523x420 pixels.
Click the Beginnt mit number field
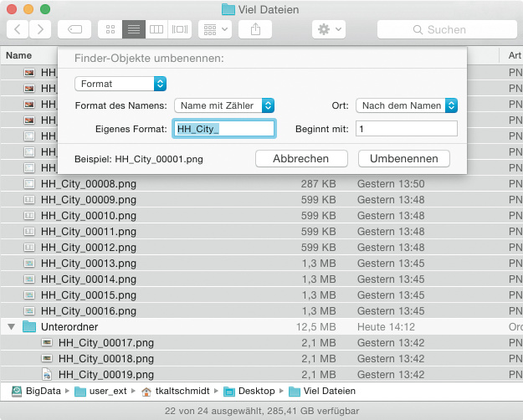click(406, 129)
